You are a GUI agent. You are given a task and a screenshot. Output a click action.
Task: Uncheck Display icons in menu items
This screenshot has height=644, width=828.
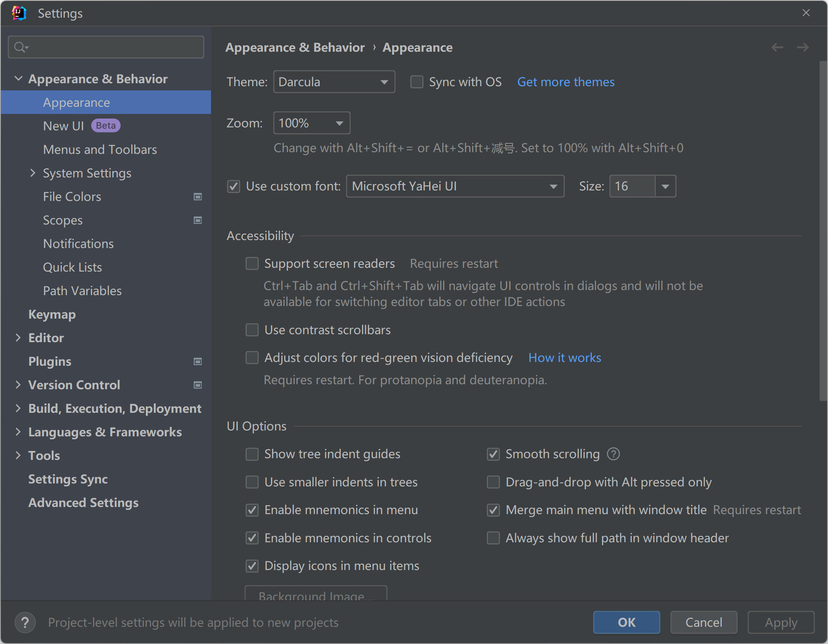(252, 566)
